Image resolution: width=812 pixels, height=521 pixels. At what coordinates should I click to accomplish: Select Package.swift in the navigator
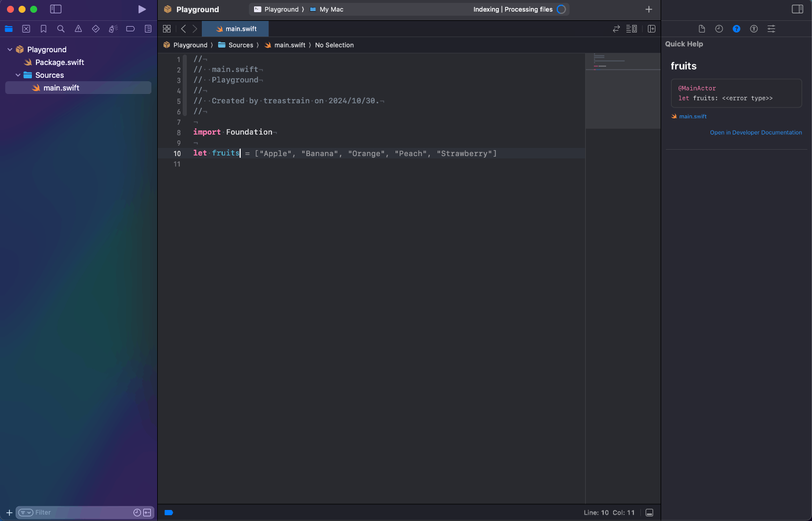click(x=59, y=62)
